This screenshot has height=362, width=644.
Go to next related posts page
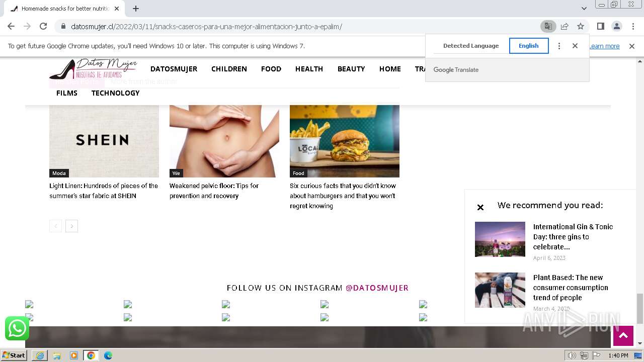71,226
